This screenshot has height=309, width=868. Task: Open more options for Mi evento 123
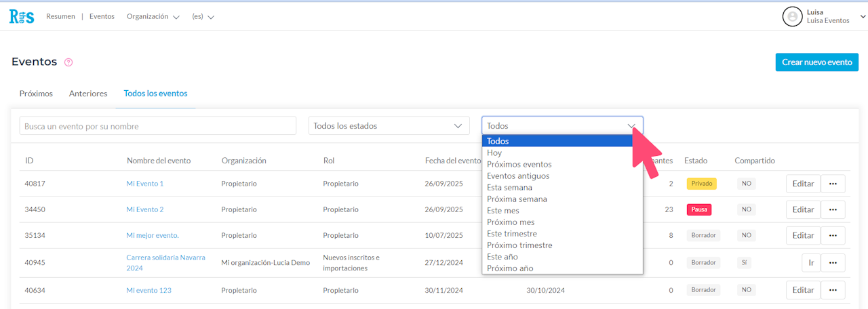[833, 290]
